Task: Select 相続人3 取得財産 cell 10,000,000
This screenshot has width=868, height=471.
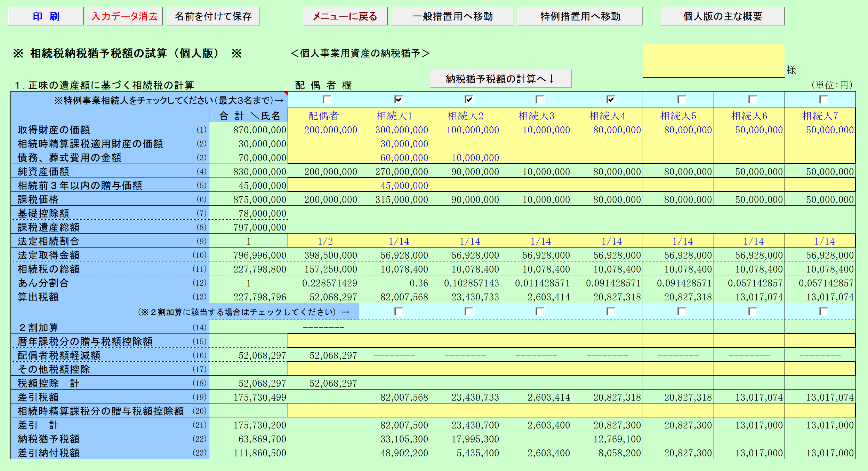Action: 536,129
